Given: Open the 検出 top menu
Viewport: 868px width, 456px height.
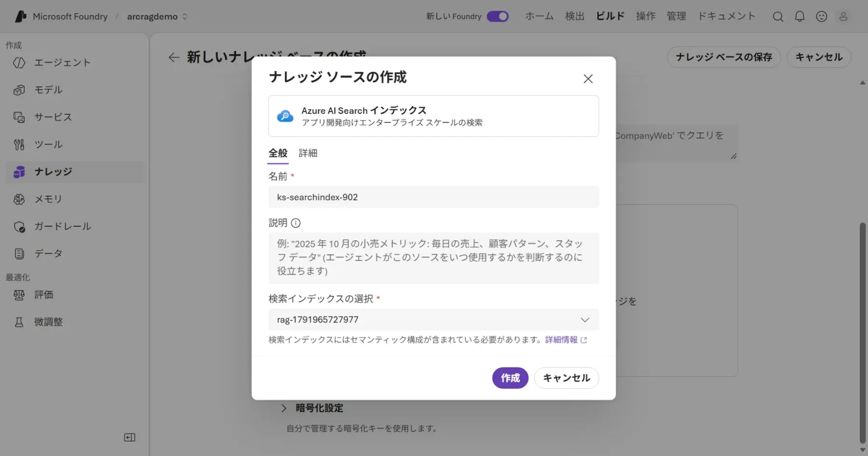Looking at the screenshot, I should [575, 16].
